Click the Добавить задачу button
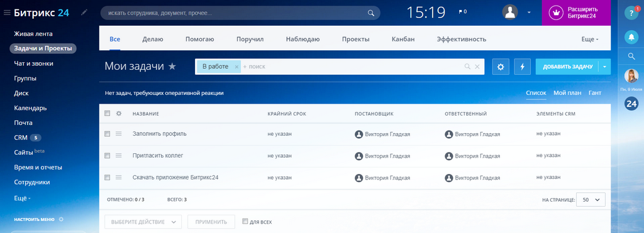The image size is (644, 233). 567,67
